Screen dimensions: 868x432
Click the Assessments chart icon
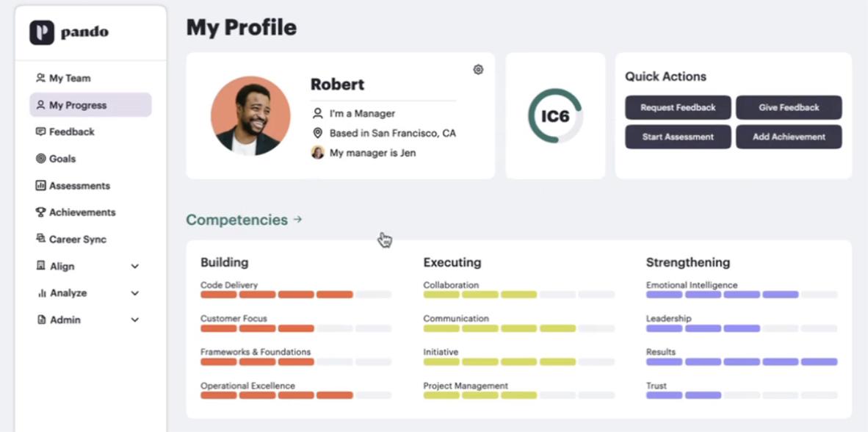pyautogui.click(x=40, y=186)
